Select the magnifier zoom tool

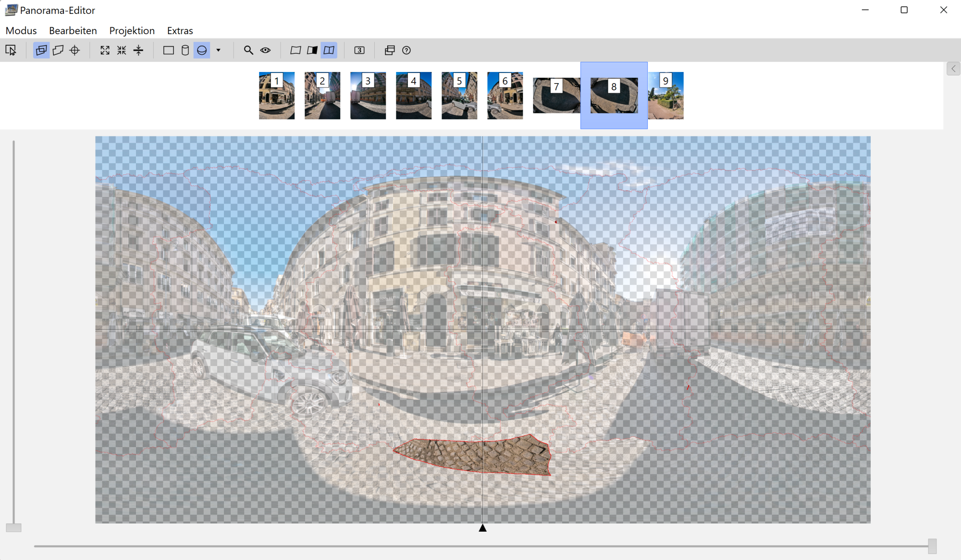(248, 50)
